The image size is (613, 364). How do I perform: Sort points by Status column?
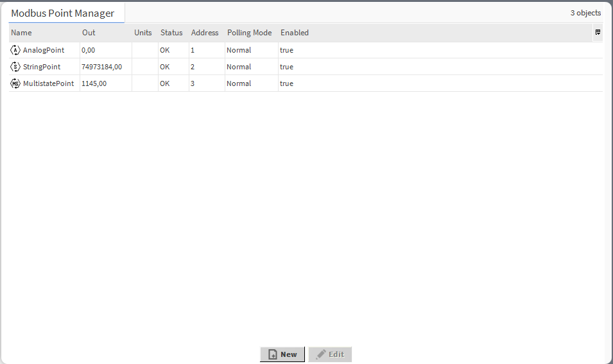[x=171, y=33]
